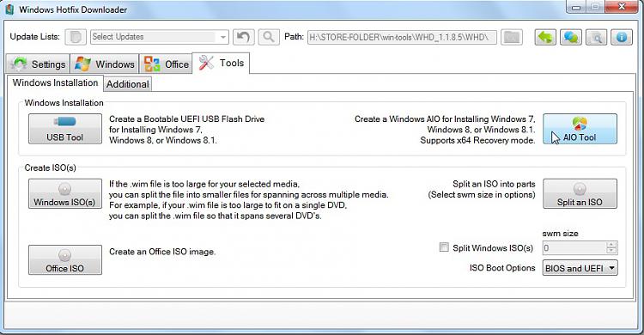
Task: Switch to the Windows tab
Action: click(104, 64)
